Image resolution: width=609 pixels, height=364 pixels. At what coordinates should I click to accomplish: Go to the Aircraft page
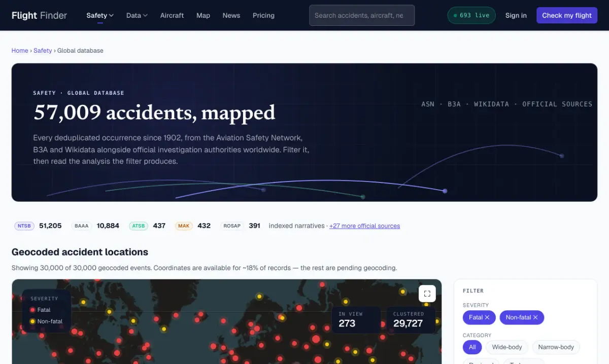pyautogui.click(x=172, y=15)
